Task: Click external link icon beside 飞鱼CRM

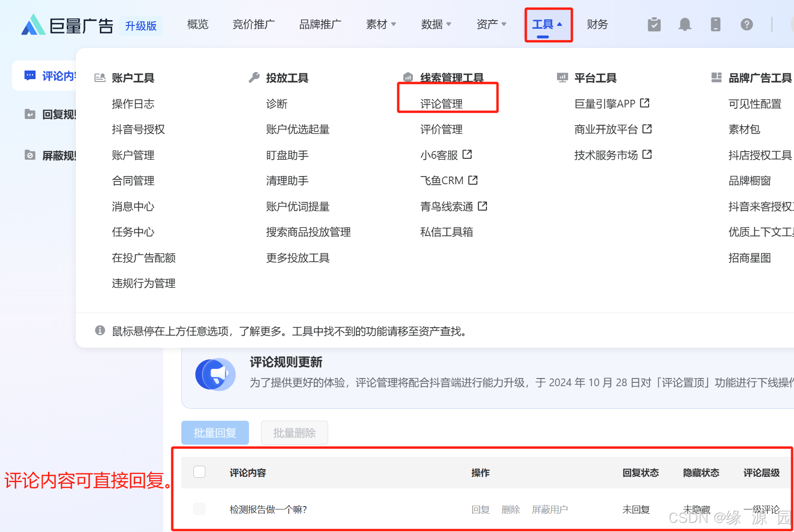Action: pyautogui.click(x=473, y=180)
